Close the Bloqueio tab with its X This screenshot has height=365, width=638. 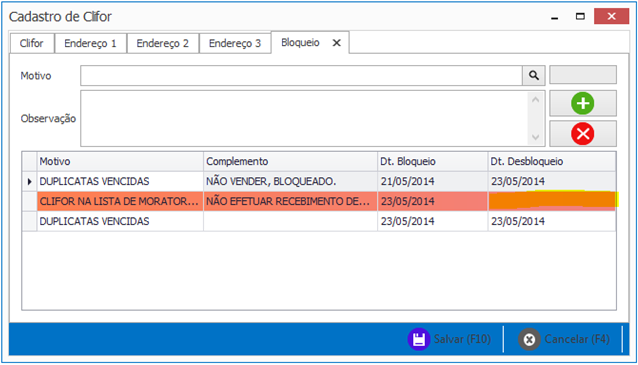[x=336, y=43]
